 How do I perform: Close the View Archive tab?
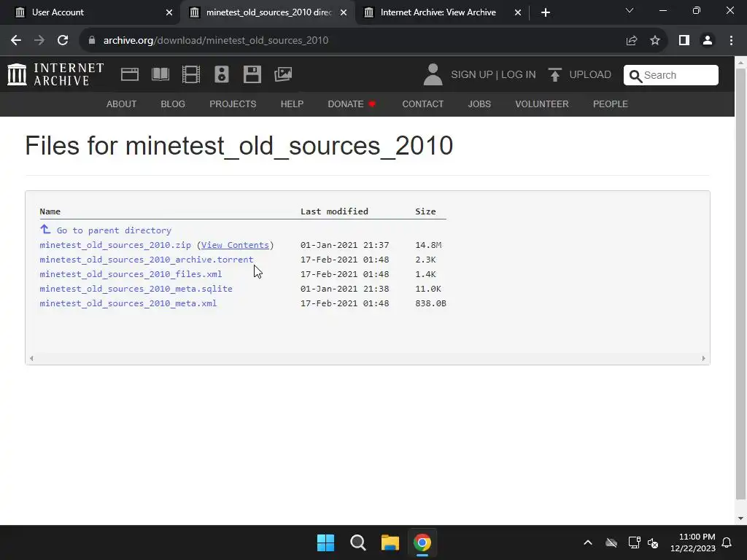pyautogui.click(x=518, y=12)
